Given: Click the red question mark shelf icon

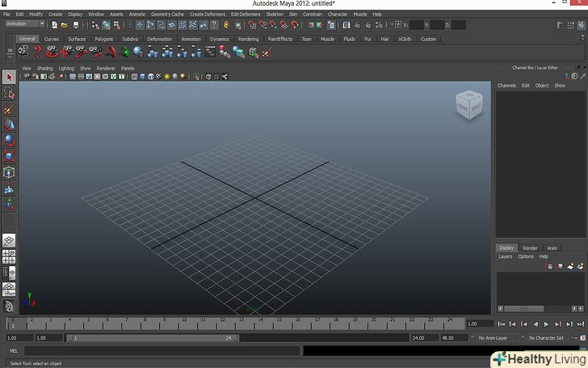Looking at the screenshot, I should click(36, 52).
